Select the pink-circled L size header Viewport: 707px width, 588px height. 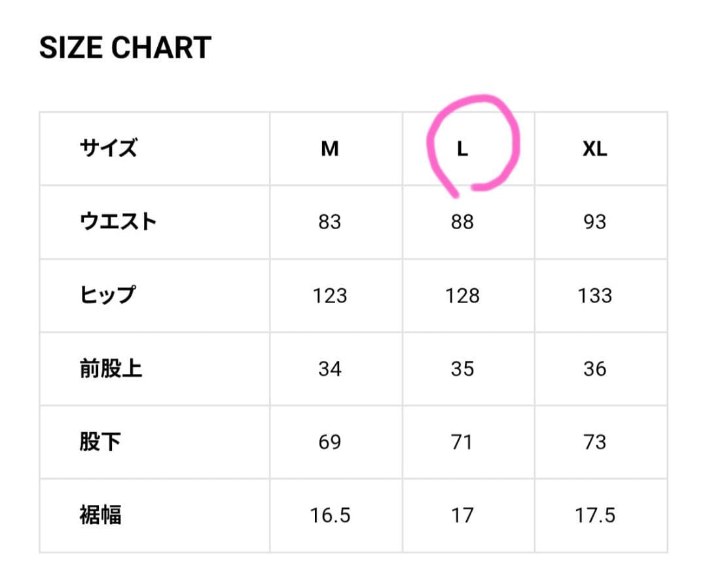click(x=462, y=149)
